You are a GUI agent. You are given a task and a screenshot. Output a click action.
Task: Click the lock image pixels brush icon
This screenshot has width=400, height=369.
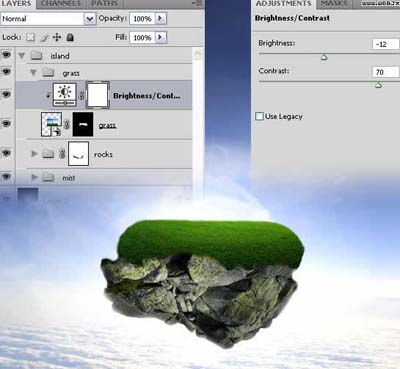[44, 38]
